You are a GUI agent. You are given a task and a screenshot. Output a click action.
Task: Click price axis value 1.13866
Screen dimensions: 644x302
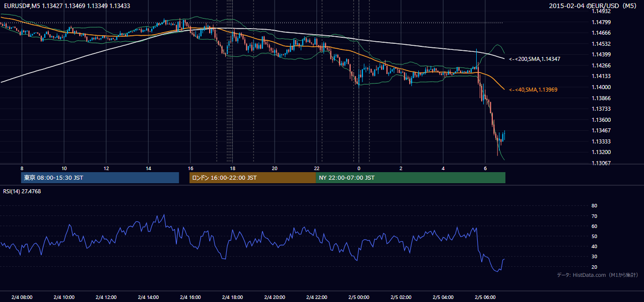tap(601, 98)
